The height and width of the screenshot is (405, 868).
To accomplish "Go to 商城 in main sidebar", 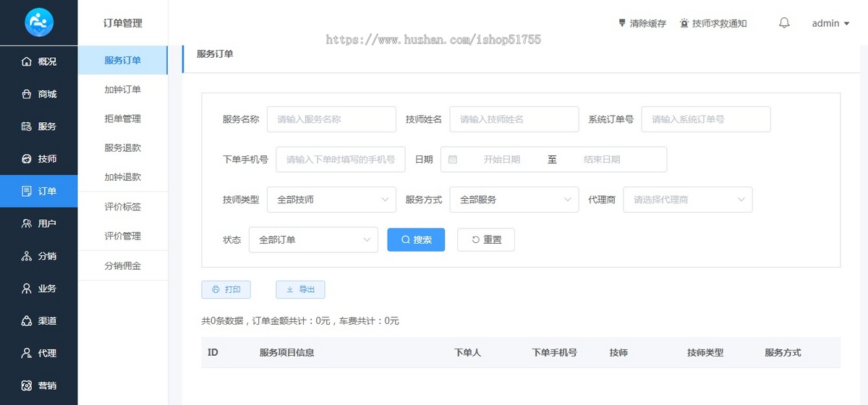I will [x=38, y=94].
